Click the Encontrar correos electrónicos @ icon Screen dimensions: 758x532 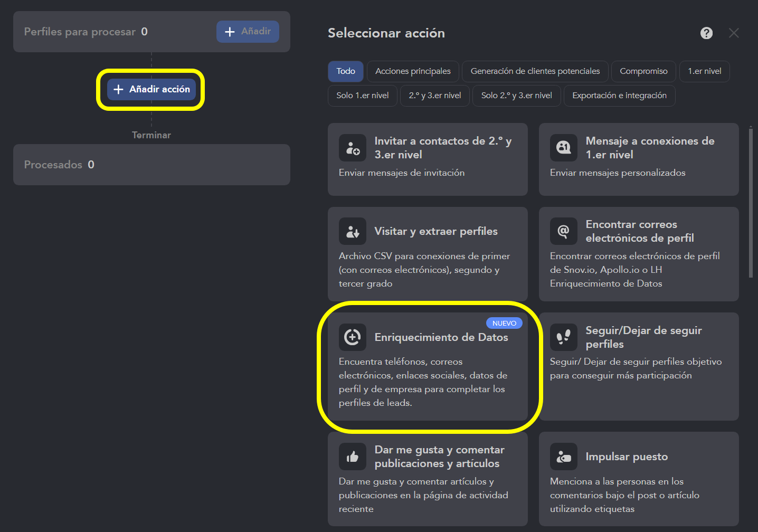[564, 231]
